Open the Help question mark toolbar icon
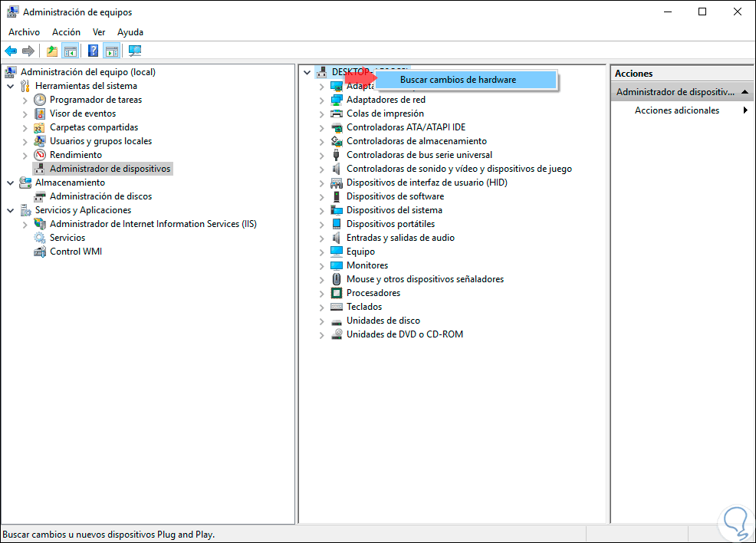 [x=94, y=51]
